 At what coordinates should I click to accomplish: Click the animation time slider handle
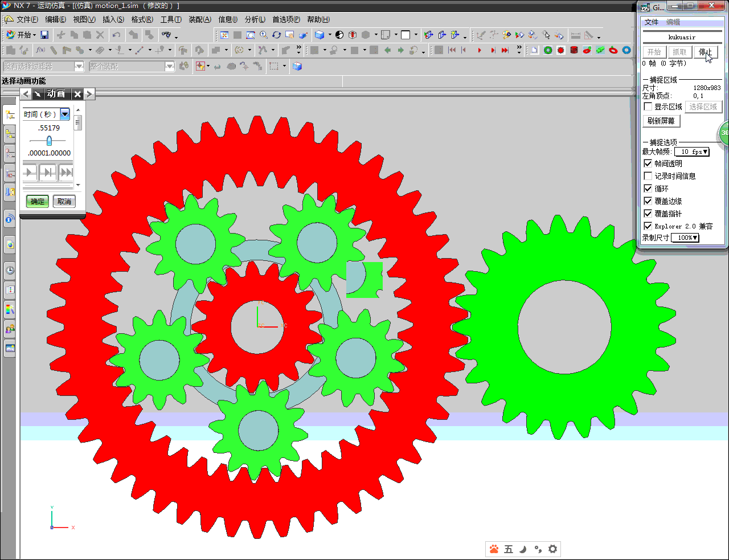(x=49, y=141)
